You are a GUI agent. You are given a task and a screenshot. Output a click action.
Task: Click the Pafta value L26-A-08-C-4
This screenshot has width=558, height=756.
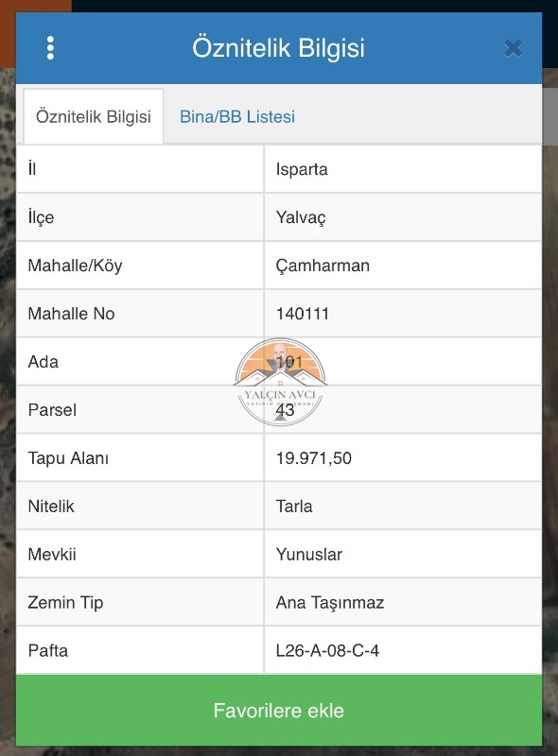coord(327,651)
